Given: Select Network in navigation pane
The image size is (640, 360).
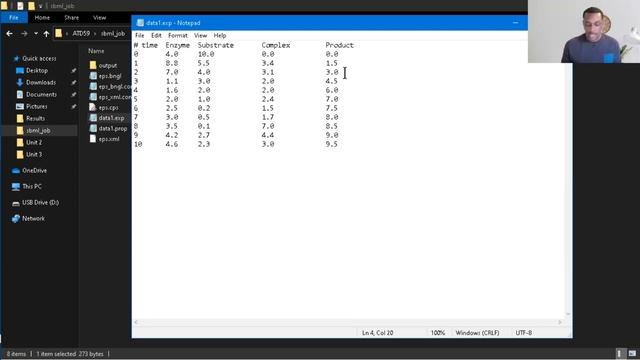Looking at the screenshot, I should click(33, 218).
